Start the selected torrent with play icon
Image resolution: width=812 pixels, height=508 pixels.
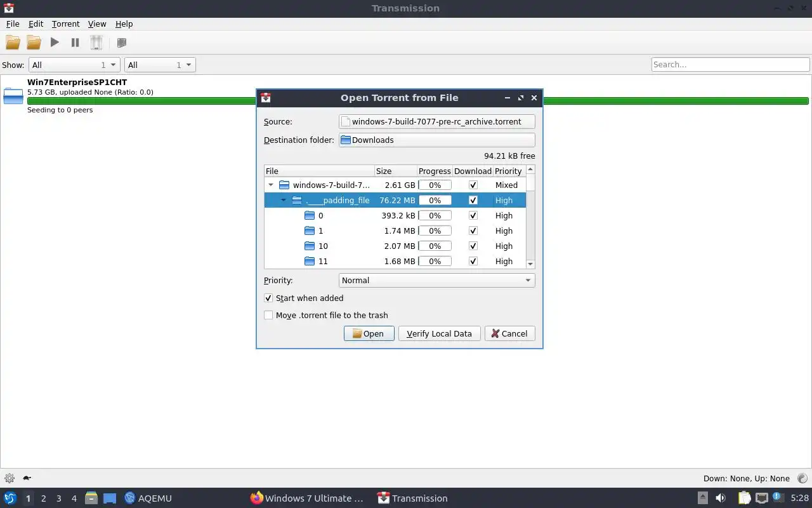tap(55, 43)
